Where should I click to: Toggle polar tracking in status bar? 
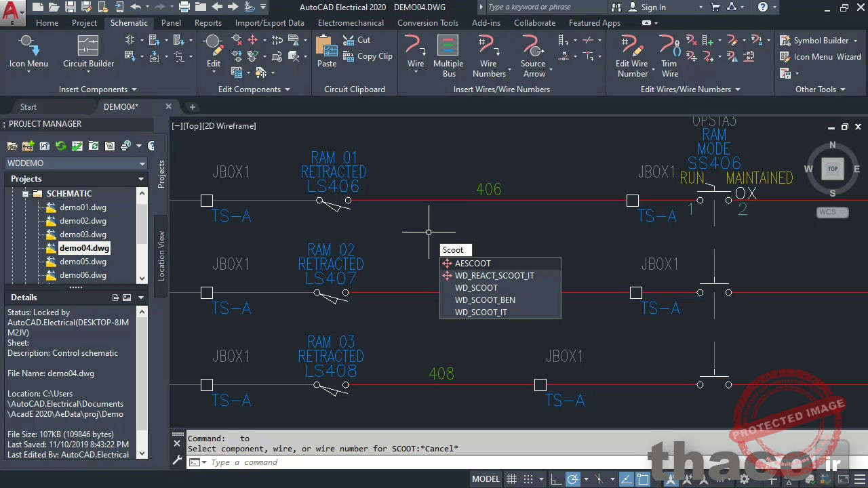tap(573, 479)
